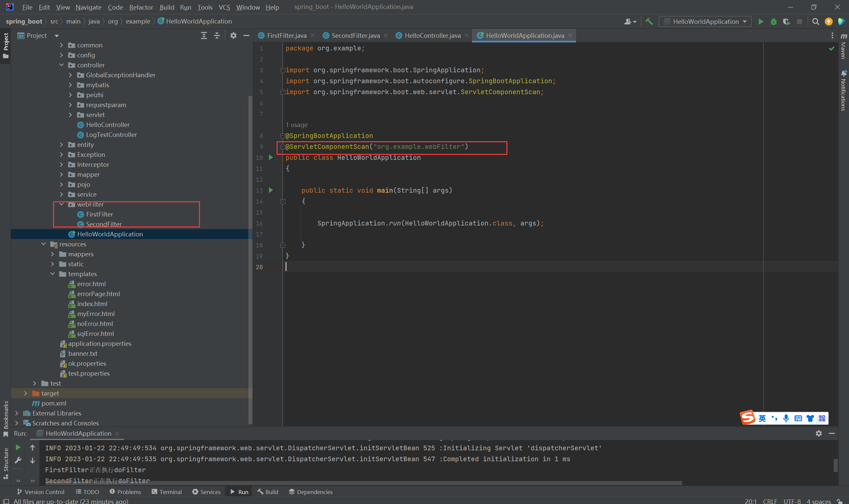Start debugging with the bug icon

[x=773, y=22]
